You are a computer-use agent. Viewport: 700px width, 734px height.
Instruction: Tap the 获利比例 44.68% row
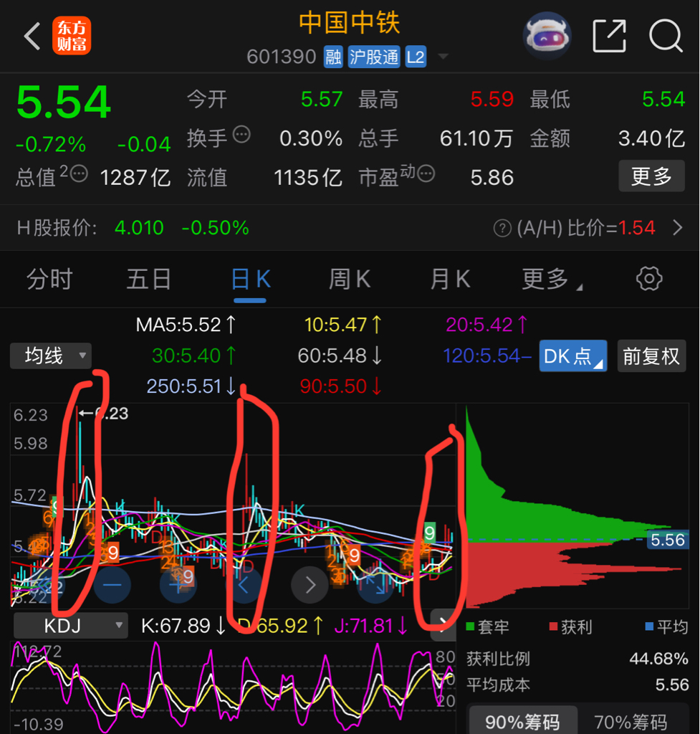click(x=577, y=659)
